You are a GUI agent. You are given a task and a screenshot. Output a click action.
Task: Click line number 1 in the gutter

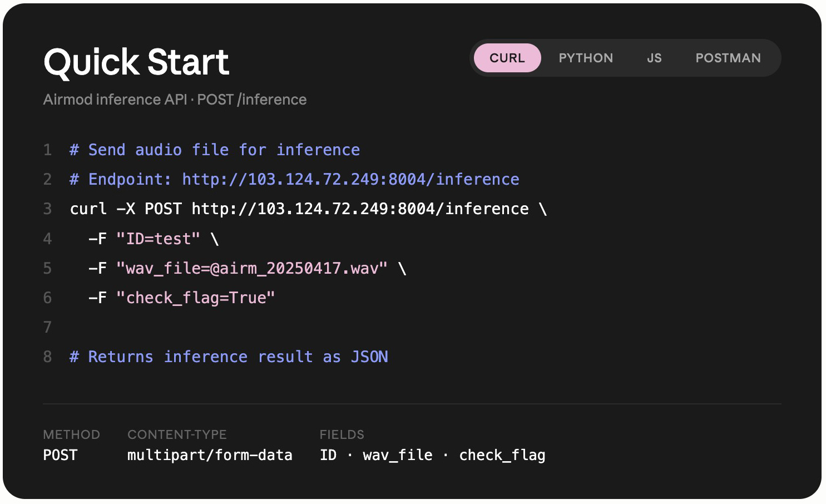tap(47, 150)
